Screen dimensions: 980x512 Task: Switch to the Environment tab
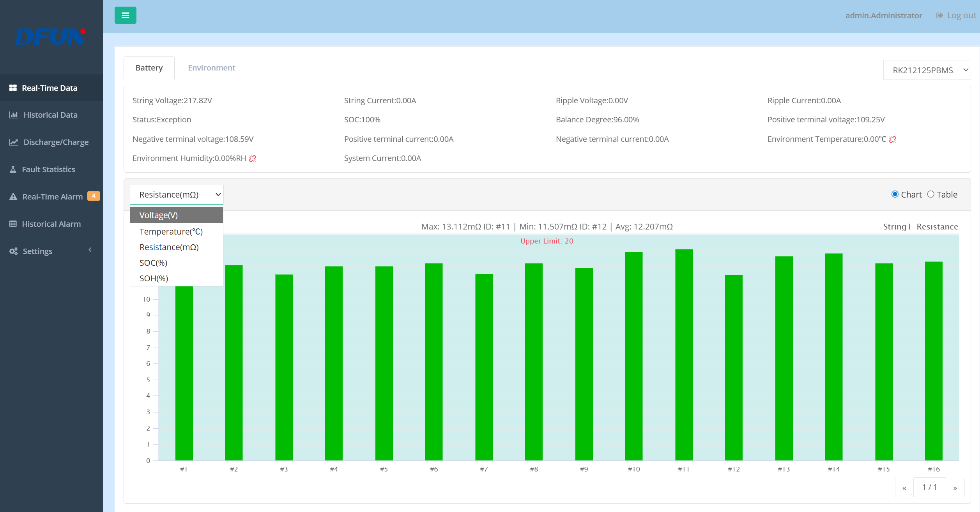211,68
